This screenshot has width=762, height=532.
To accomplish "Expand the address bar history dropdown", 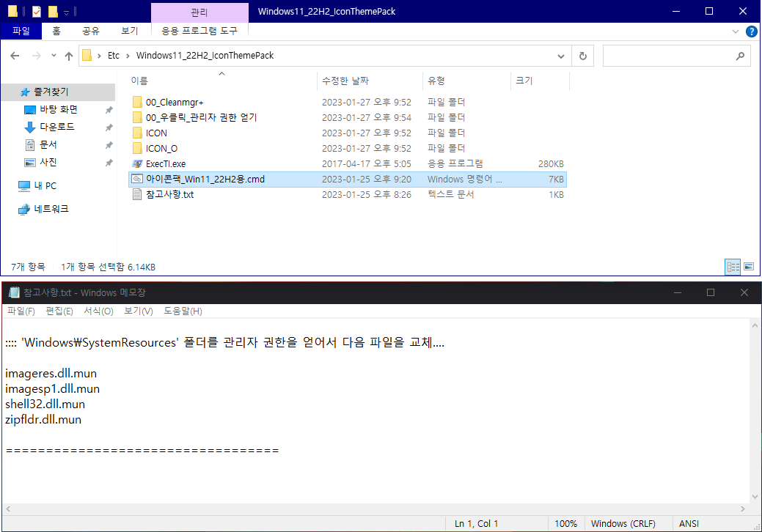I will coord(561,56).
